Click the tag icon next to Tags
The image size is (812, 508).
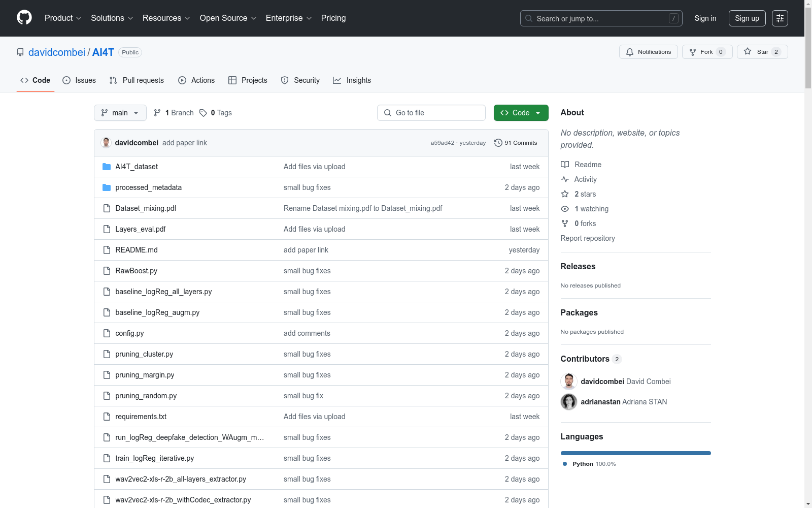click(203, 113)
